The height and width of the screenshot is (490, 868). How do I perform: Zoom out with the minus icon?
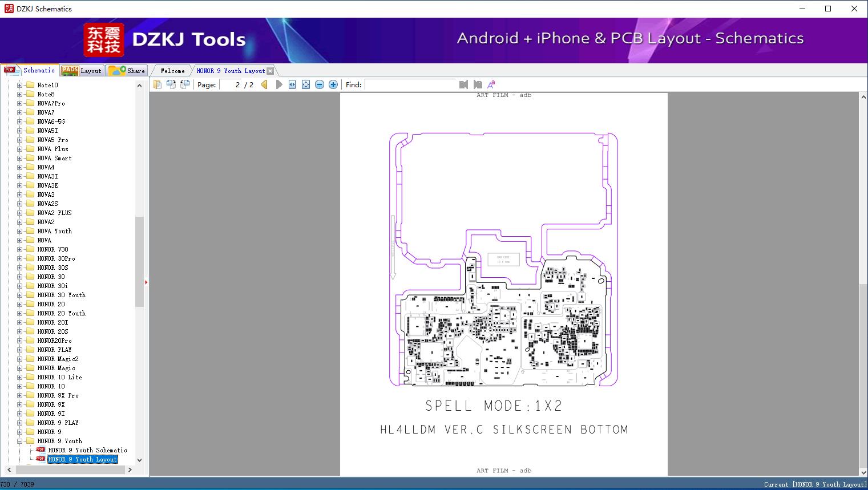pyautogui.click(x=320, y=84)
